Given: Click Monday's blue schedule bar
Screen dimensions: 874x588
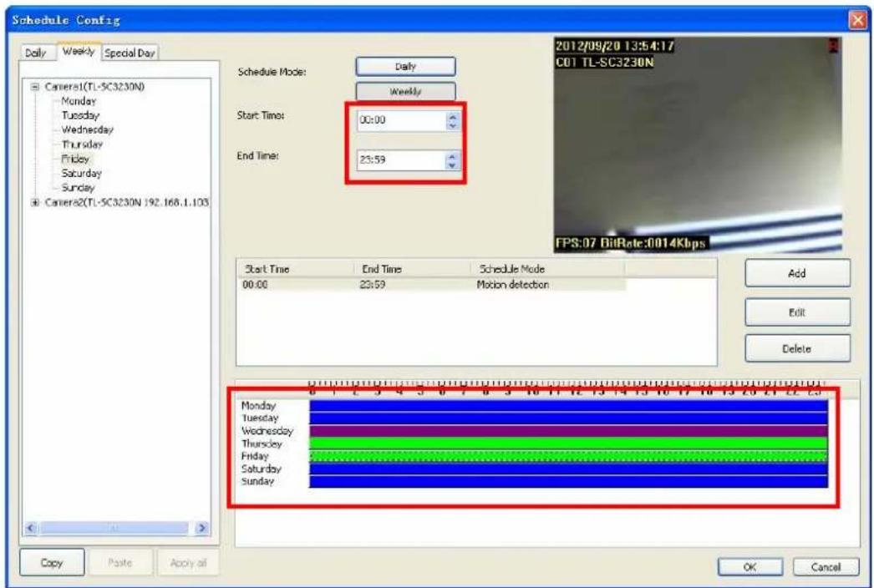Looking at the screenshot, I should 568,406.
